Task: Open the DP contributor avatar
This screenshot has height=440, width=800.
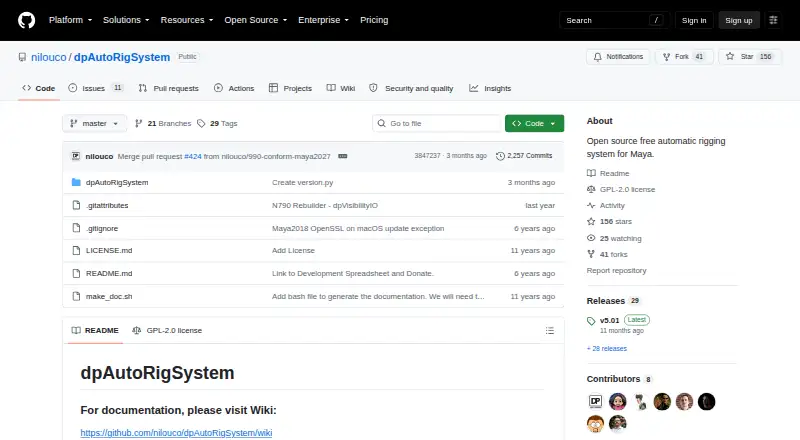Action: pos(595,402)
